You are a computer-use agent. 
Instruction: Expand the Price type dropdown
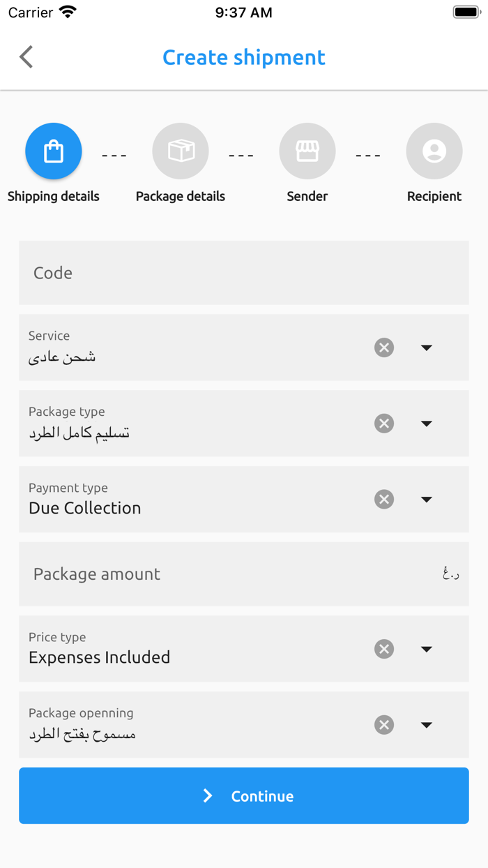[426, 649]
